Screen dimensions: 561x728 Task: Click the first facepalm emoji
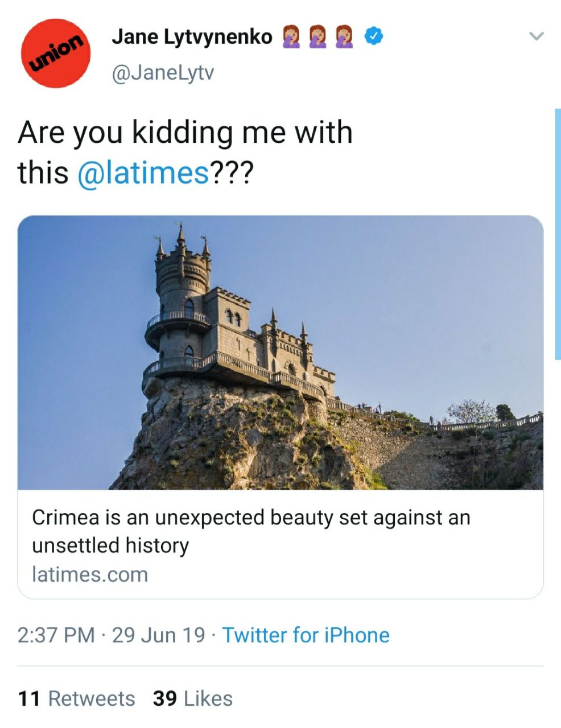[x=290, y=37]
